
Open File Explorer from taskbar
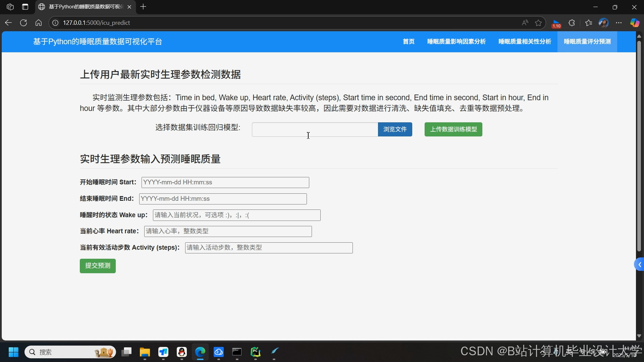pyautogui.click(x=145, y=352)
